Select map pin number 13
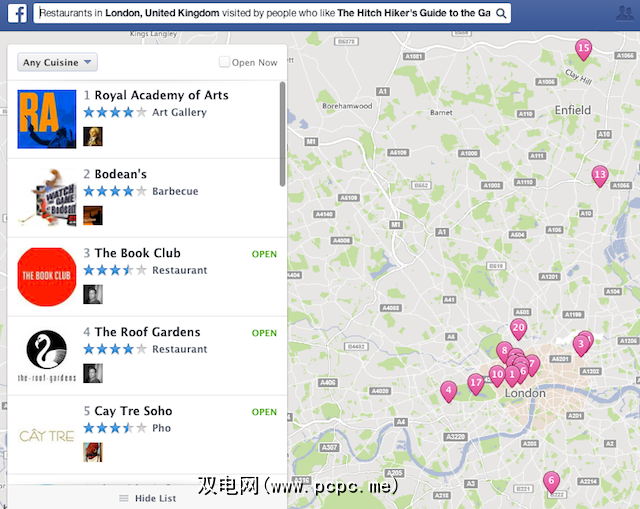Viewport: 640px width, 509px height. coord(600,176)
